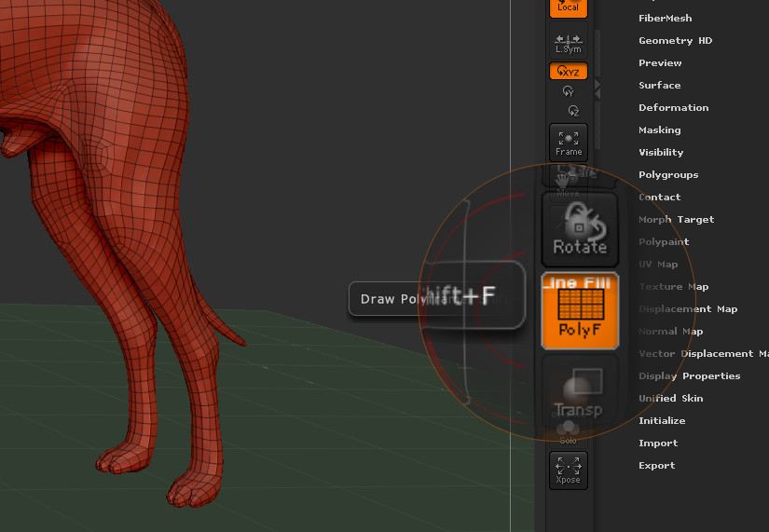Expand the Polygroups subpalette
Viewport: 769px width, 532px height.
pyautogui.click(x=667, y=175)
